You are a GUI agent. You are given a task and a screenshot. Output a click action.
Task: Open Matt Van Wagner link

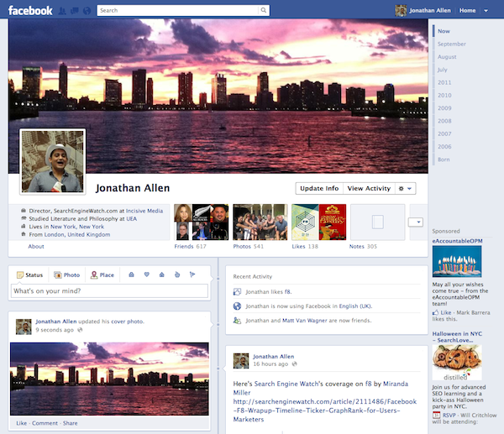point(304,321)
